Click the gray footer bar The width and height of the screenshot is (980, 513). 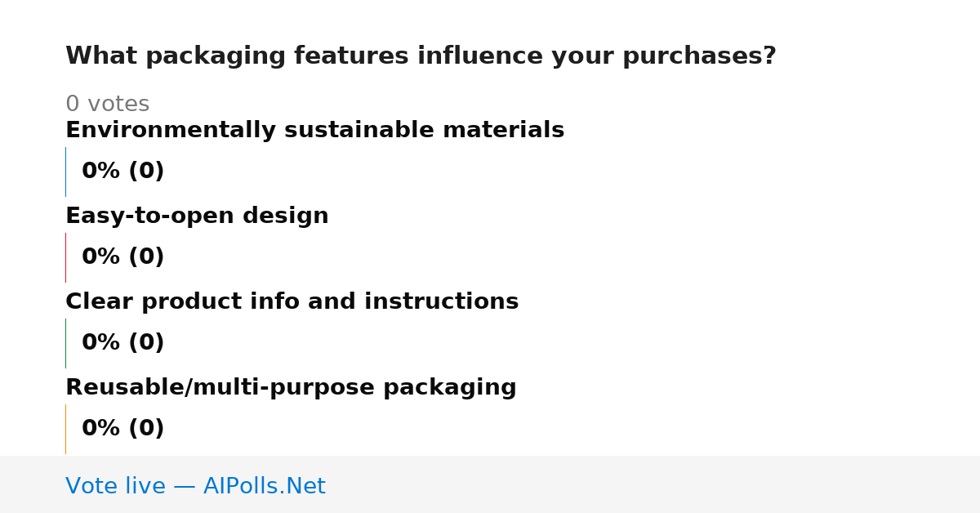tap(490, 484)
